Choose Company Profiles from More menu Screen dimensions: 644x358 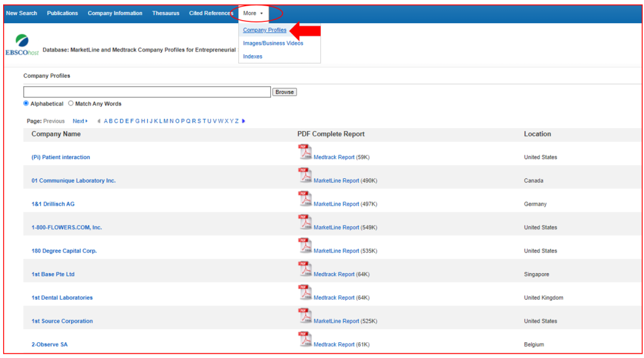pyautogui.click(x=265, y=30)
